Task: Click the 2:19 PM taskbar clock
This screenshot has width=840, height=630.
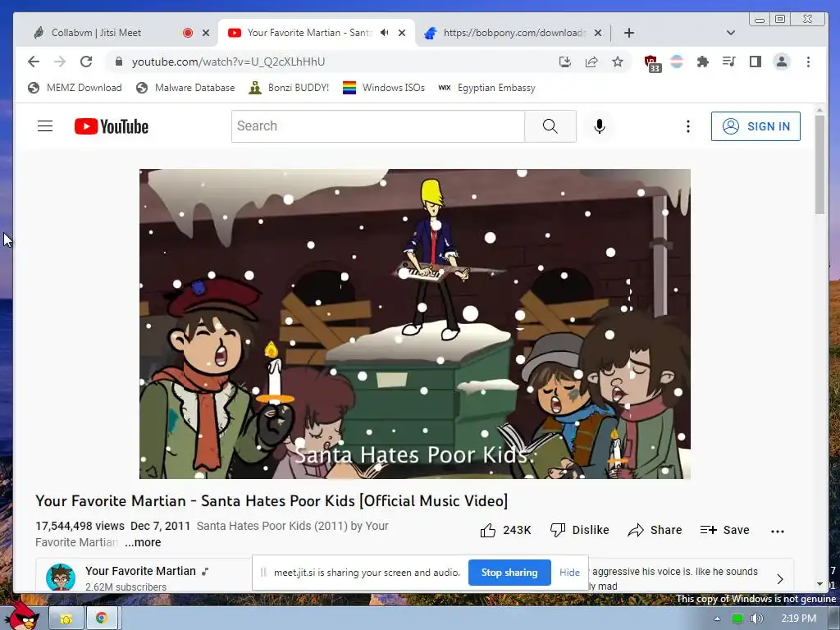Action: (x=798, y=619)
